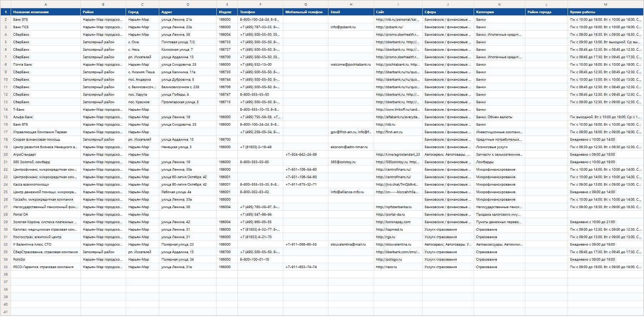Viewport: 644px width, 322px height.
Task: Select the 'Скорая финансовая помощь' cell
Action: (46, 140)
